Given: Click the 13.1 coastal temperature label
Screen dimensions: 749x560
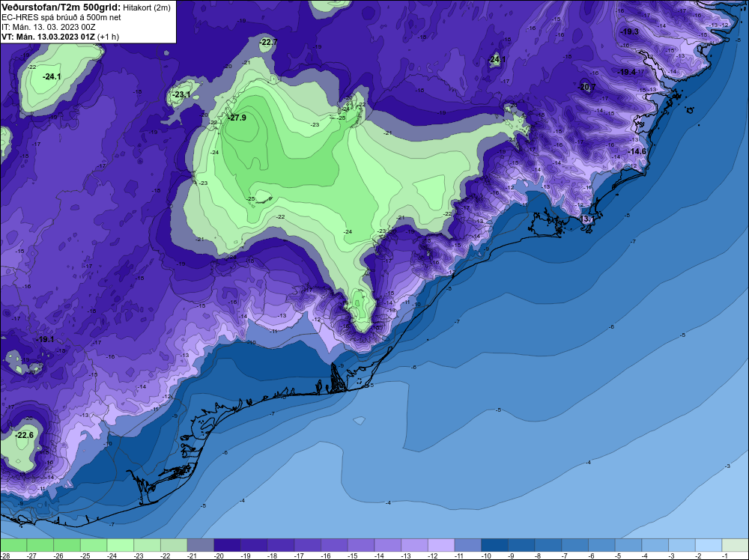Looking at the screenshot, I should click(x=587, y=219).
